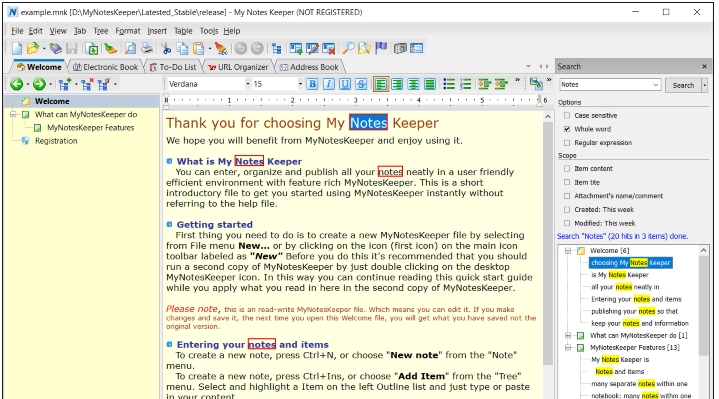Open the Tools menu
The width and height of the screenshot is (719, 399).
[x=209, y=31]
